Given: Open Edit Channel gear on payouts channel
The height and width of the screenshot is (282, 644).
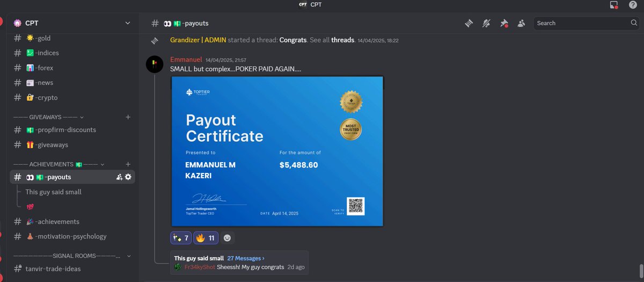Looking at the screenshot, I should [x=128, y=177].
